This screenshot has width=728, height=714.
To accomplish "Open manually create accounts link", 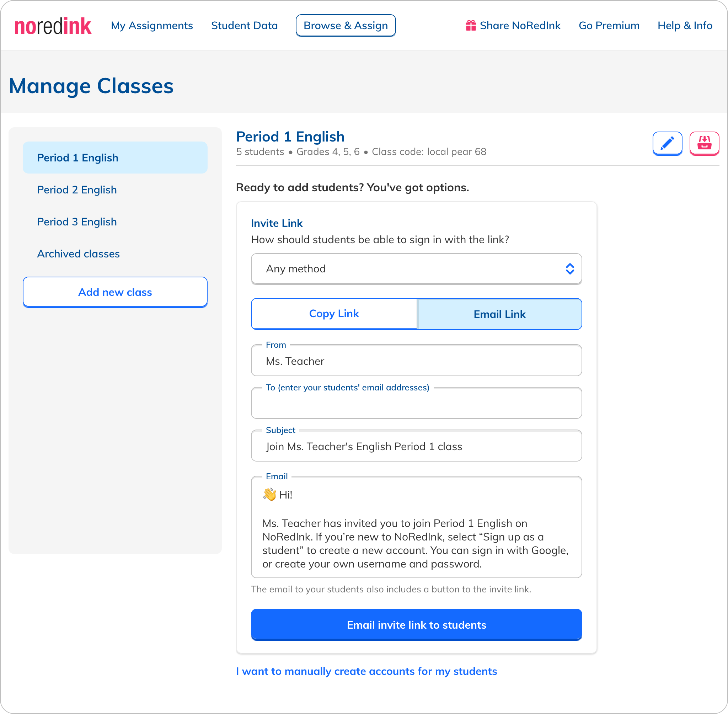I will [366, 671].
